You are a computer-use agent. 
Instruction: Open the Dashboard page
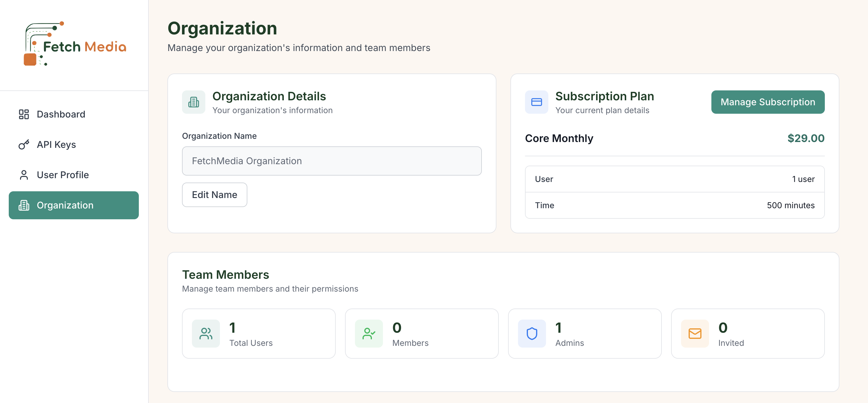[61, 114]
